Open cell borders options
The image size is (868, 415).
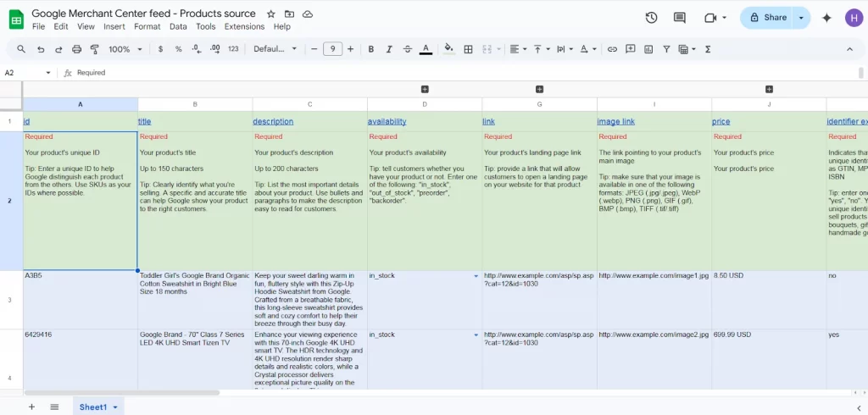click(x=468, y=49)
